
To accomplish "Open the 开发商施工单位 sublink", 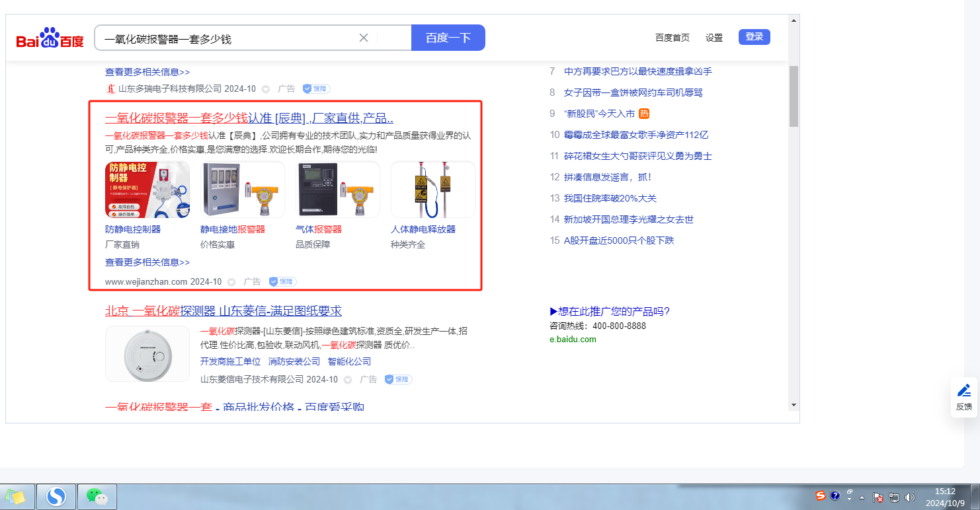I will coord(231,361).
